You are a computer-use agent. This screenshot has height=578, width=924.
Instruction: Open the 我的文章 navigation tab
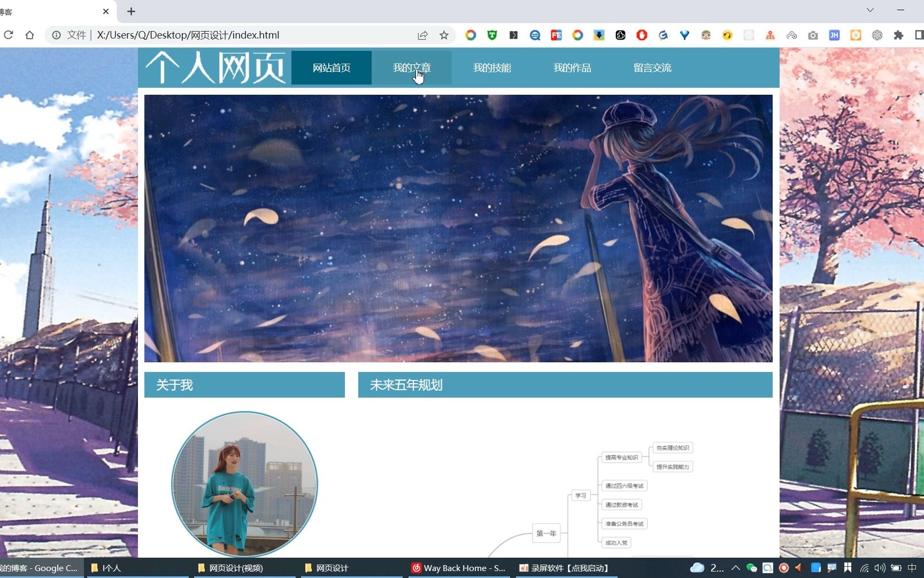(412, 68)
